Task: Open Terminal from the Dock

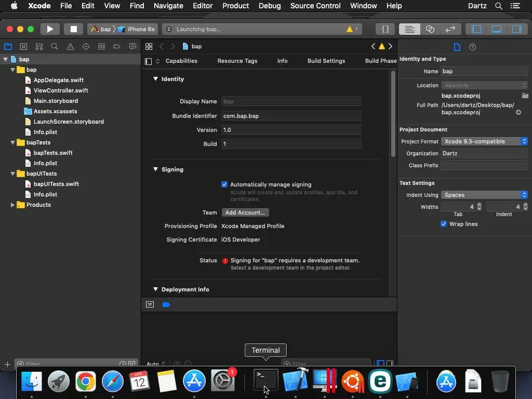Action: coord(265,381)
